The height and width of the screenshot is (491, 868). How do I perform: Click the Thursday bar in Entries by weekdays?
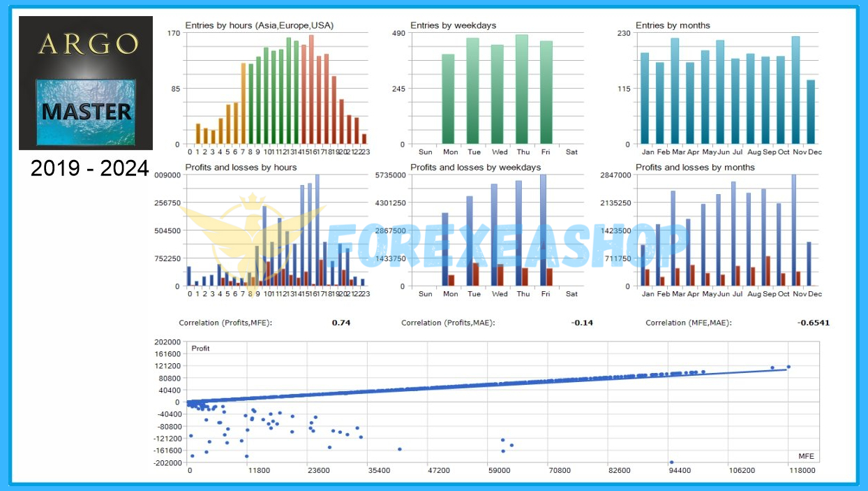[522, 89]
